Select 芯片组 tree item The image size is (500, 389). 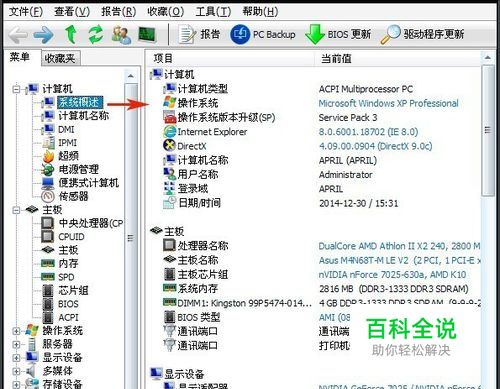pos(73,290)
